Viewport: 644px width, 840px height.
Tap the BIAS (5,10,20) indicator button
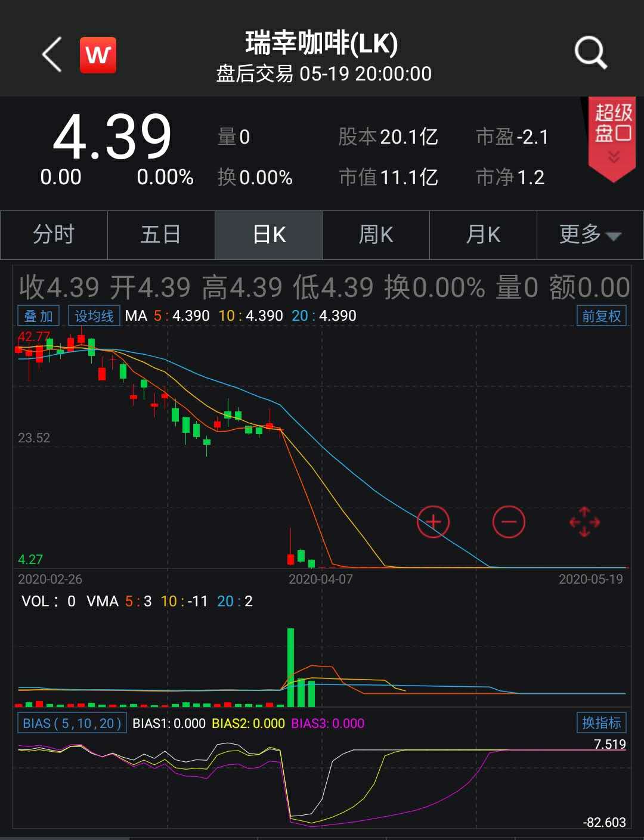72,723
